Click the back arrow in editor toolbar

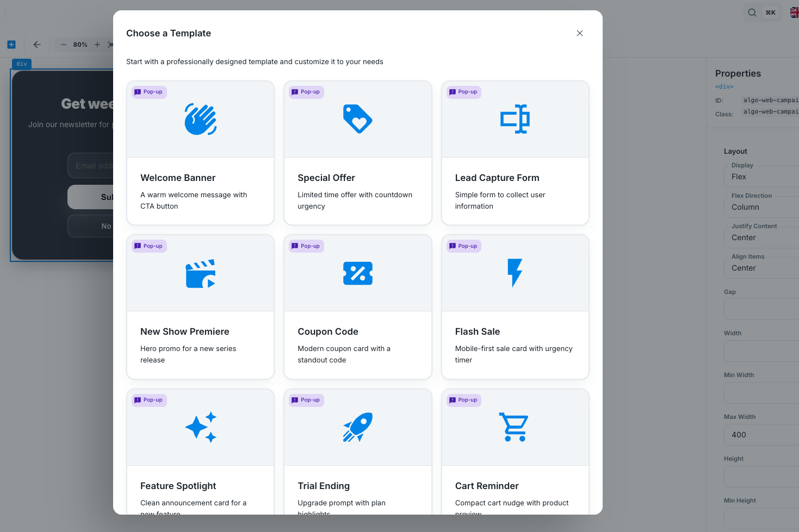[37, 45]
